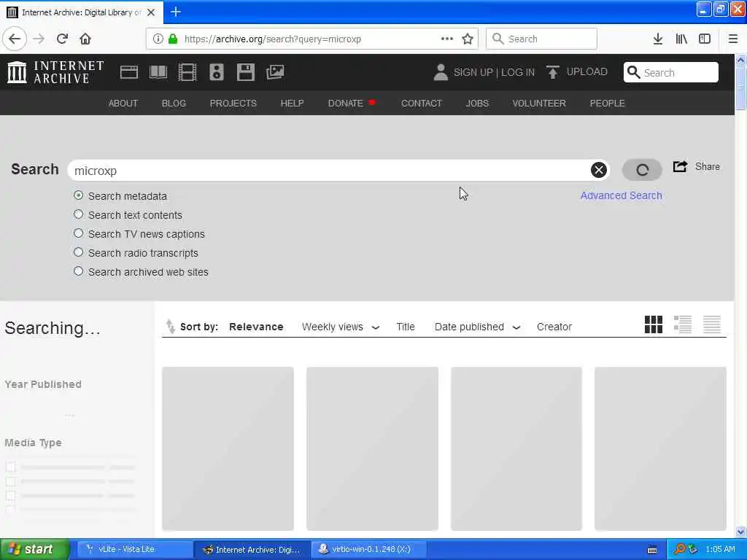Switch to tile grid view
This screenshot has width=747, height=560.
coord(653,324)
